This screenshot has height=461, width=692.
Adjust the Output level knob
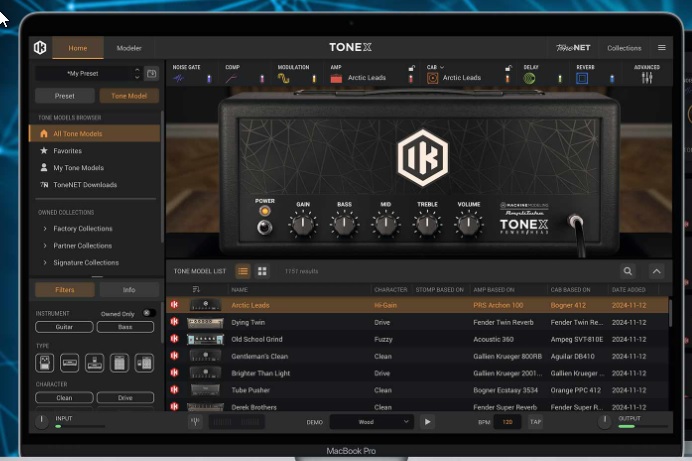pyautogui.click(x=605, y=421)
